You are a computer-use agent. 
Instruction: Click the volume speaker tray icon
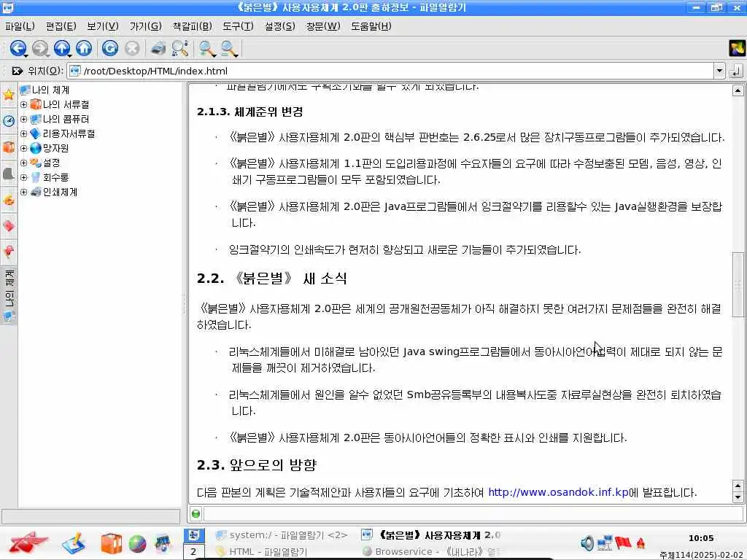587,542
